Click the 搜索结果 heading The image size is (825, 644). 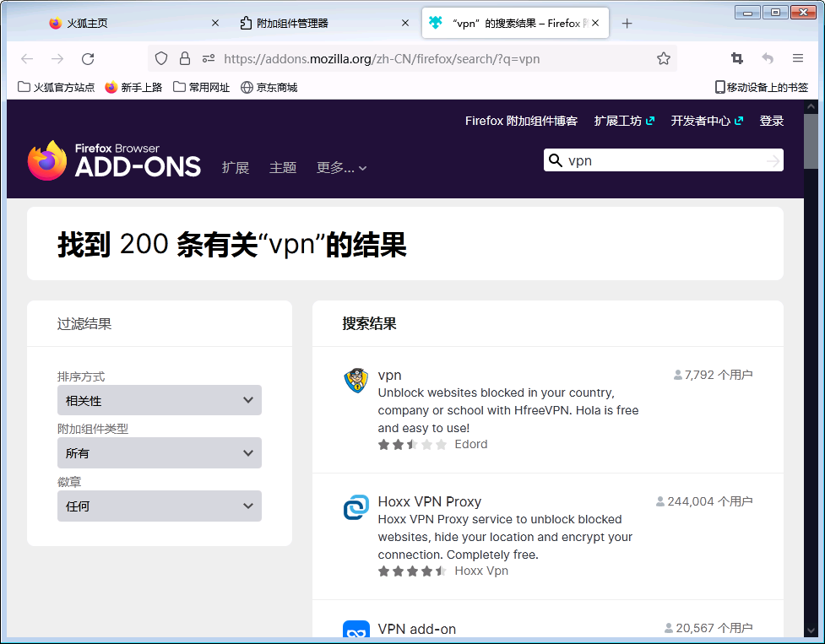click(x=369, y=323)
